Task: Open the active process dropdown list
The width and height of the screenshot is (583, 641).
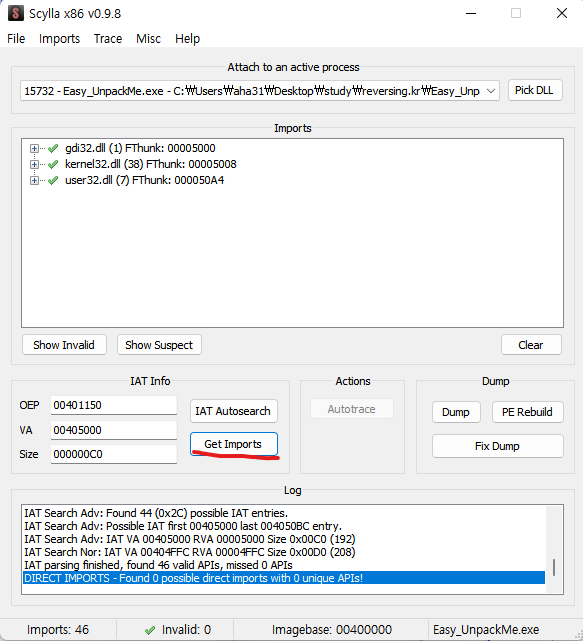Action: point(491,91)
